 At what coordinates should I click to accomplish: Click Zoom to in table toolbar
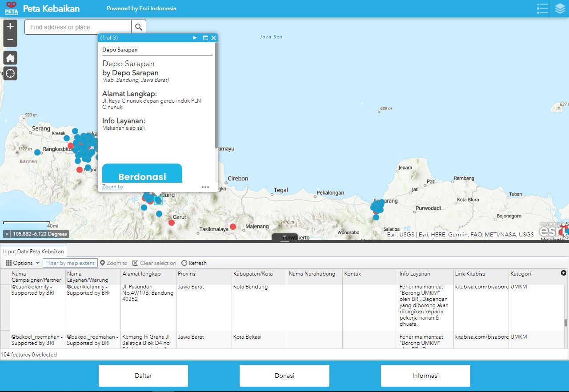pyautogui.click(x=114, y=263)
